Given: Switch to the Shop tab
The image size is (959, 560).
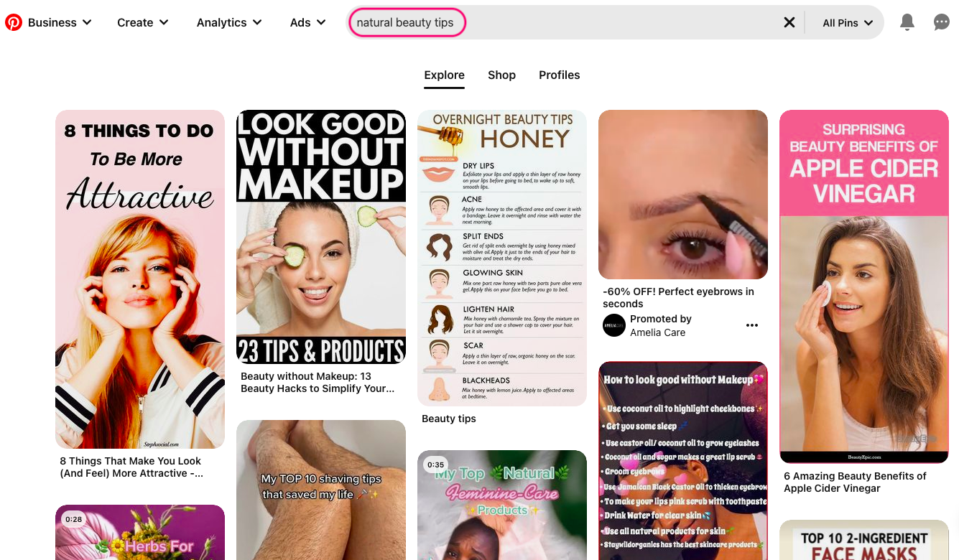Looking at the screenshot, I should point(501,75).
